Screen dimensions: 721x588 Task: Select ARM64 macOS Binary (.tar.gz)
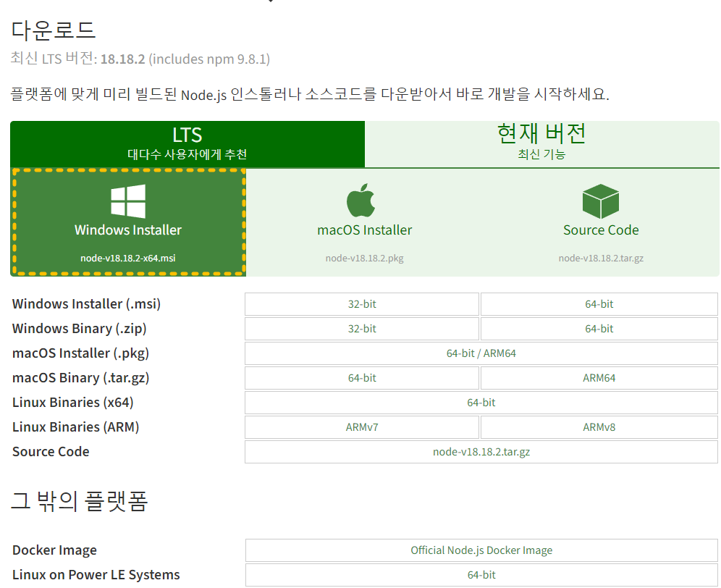coord(599,378)
